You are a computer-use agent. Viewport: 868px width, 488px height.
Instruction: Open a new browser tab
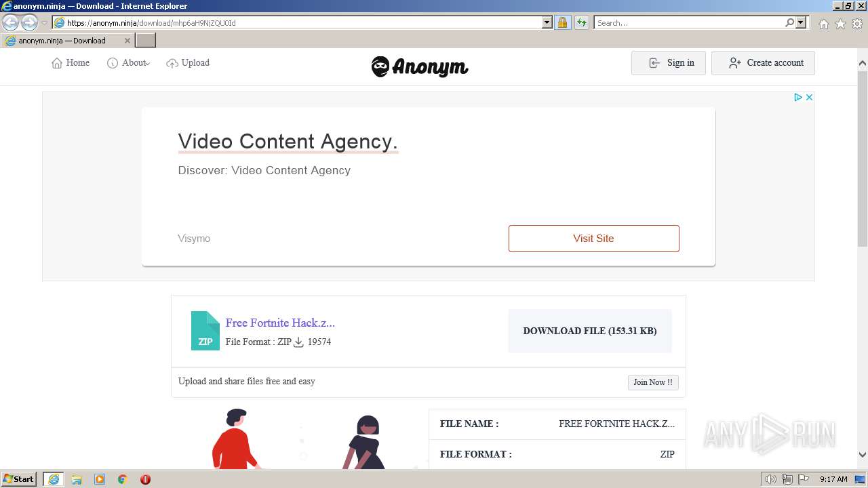click(146, 41)
